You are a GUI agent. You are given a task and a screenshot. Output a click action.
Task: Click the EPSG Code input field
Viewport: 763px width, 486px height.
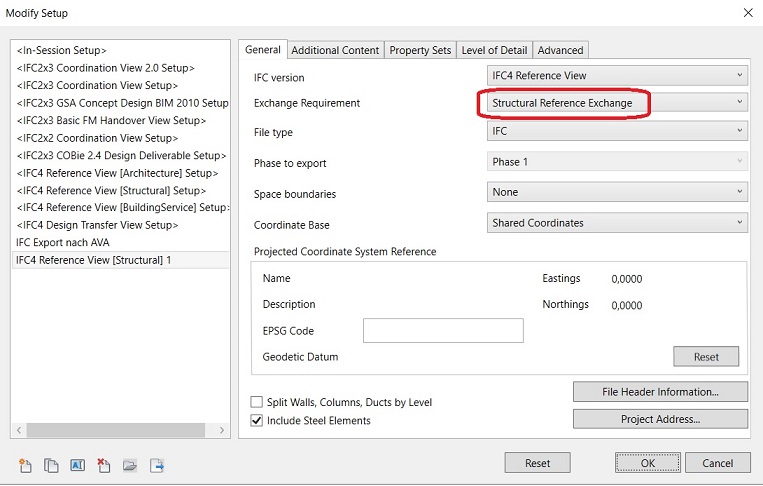click(x=443, y=331)
